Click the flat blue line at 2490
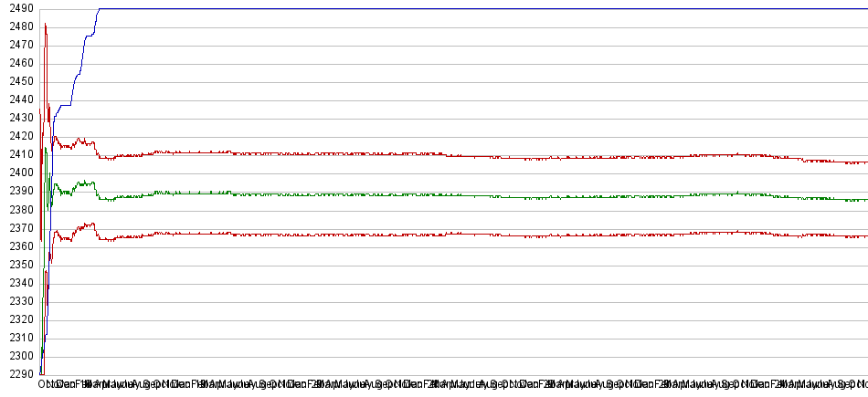Image resolution: width=868 pixels, height=397 pixels. 457,8
